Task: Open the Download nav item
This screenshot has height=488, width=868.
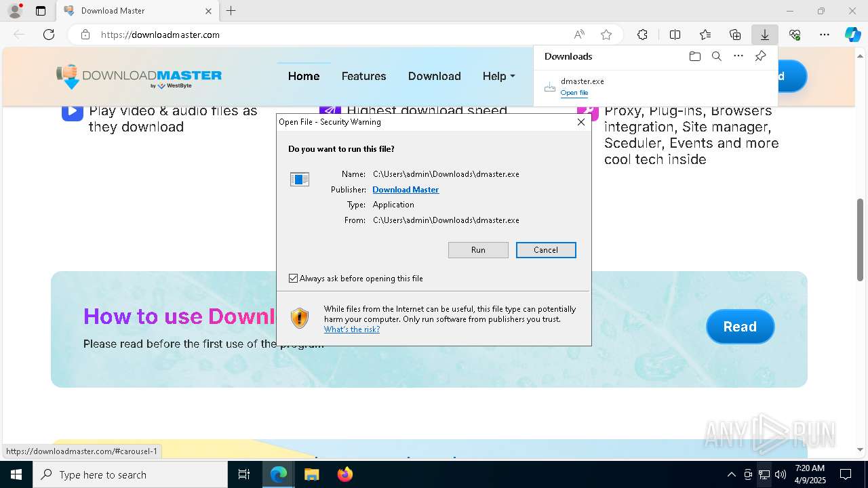Action: coord(434,76)
